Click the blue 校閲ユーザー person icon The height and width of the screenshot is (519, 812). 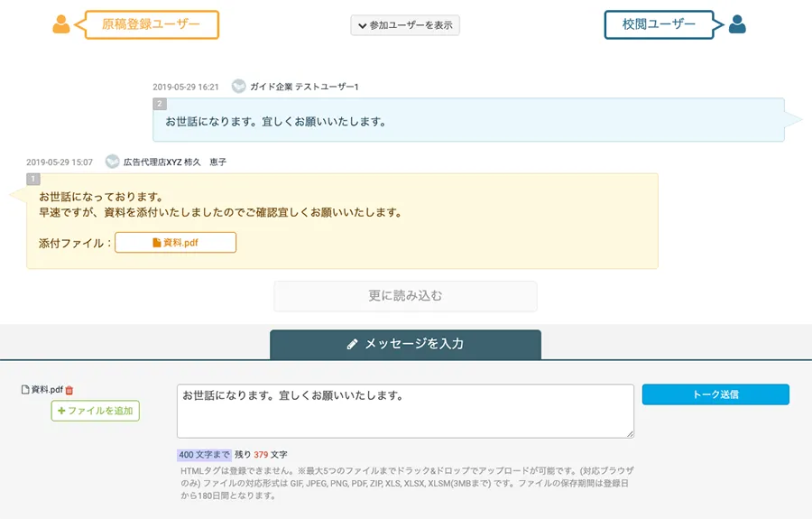click(737, 24)
